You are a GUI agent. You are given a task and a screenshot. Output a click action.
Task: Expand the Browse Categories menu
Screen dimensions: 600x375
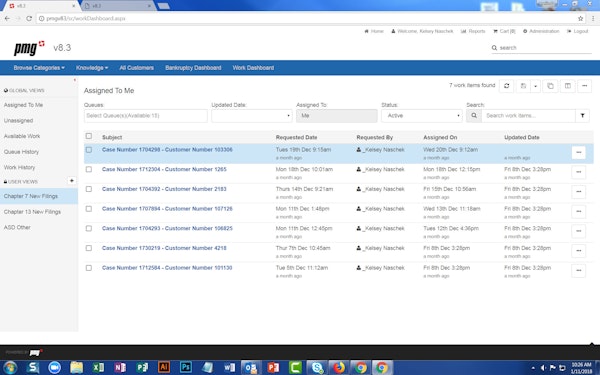coord(39,68)
